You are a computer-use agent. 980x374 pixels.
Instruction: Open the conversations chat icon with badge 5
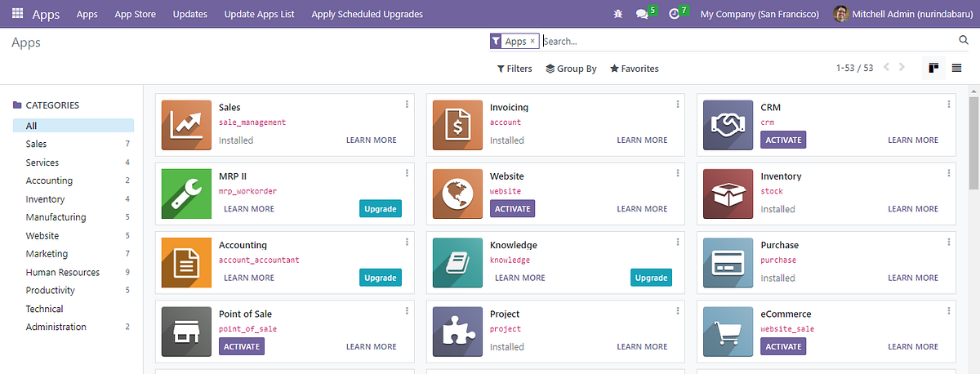pyautogui.click(x=642, y=14)
